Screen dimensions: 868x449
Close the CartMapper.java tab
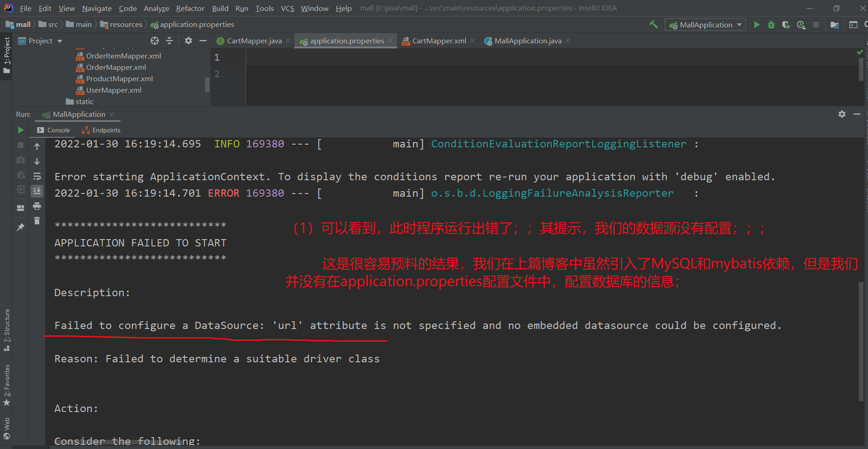click(x=288, y=41)
